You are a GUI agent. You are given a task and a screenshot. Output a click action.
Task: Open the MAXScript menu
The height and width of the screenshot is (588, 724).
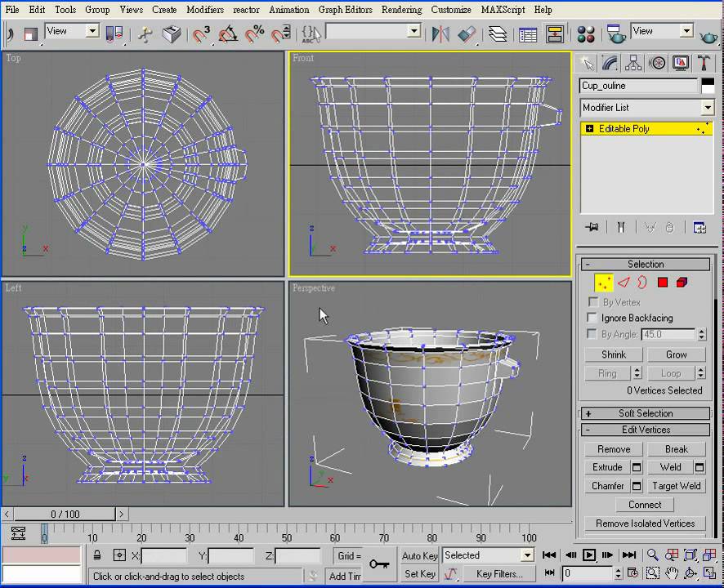[503, 9]
